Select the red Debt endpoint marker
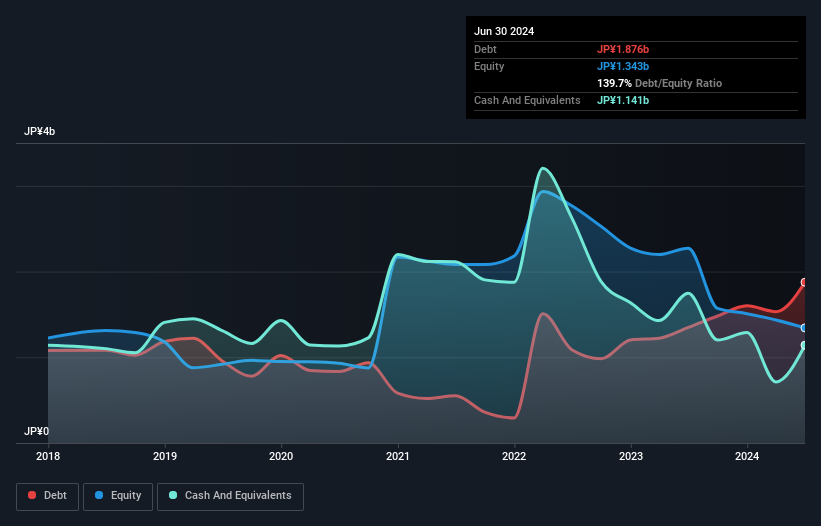 [805, 283]
